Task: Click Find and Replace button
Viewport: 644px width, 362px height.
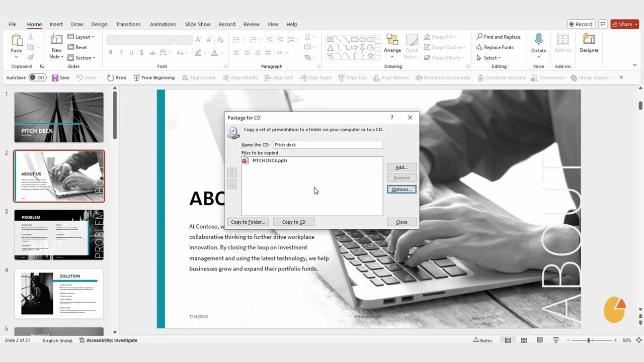Action: coord(498,37)
